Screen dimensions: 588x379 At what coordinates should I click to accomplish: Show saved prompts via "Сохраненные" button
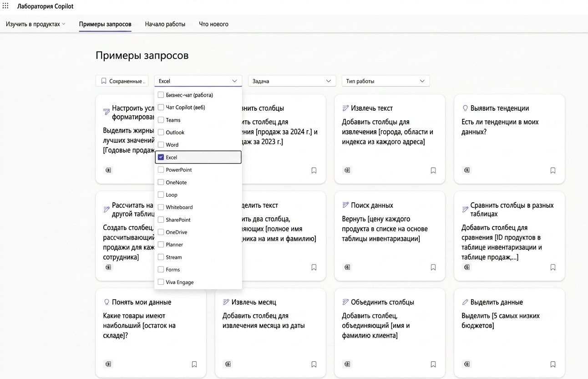click(122, 81)
